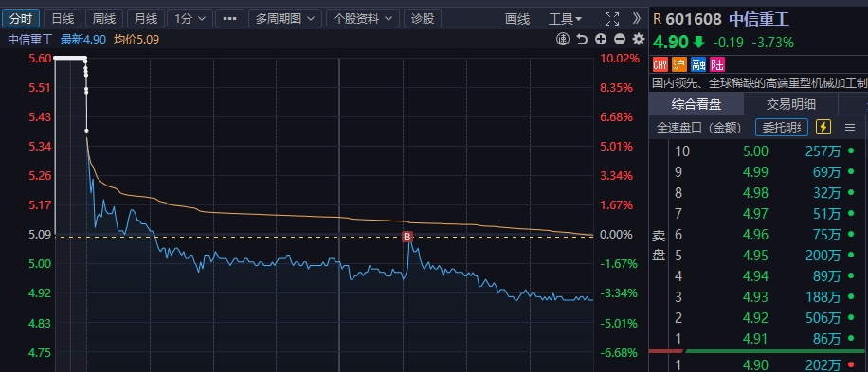
Task: Expand the 个股资料 dropdown
Action: pos(363,19)
